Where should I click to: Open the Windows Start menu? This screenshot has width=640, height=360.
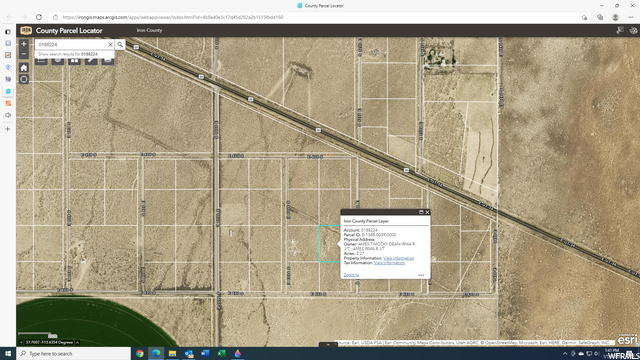(8, 353)
